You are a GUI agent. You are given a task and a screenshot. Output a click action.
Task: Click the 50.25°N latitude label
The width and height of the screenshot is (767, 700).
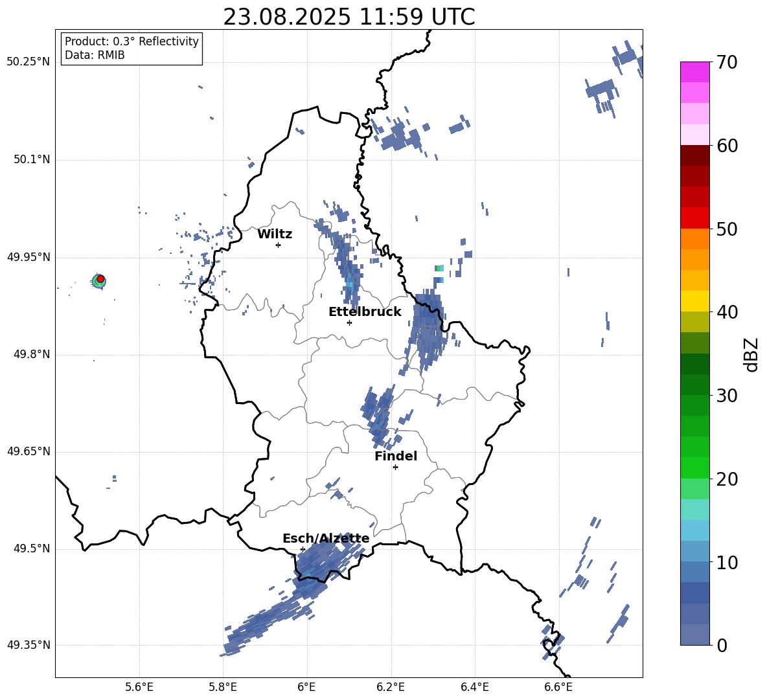[29, 62]
